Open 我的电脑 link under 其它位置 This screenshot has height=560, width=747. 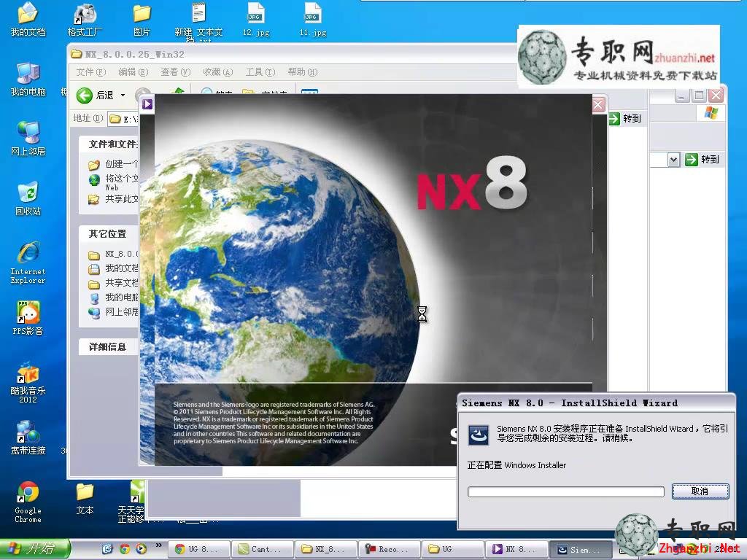pos(113,297)
